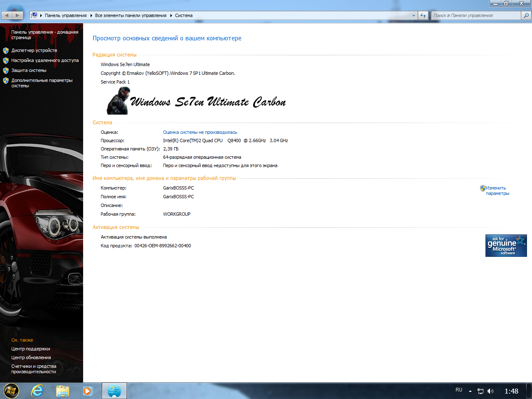This screenshot has height=399, width=532.
Task: Click the Описание: label
Action: pyautogui.click(x=112, y=205)
